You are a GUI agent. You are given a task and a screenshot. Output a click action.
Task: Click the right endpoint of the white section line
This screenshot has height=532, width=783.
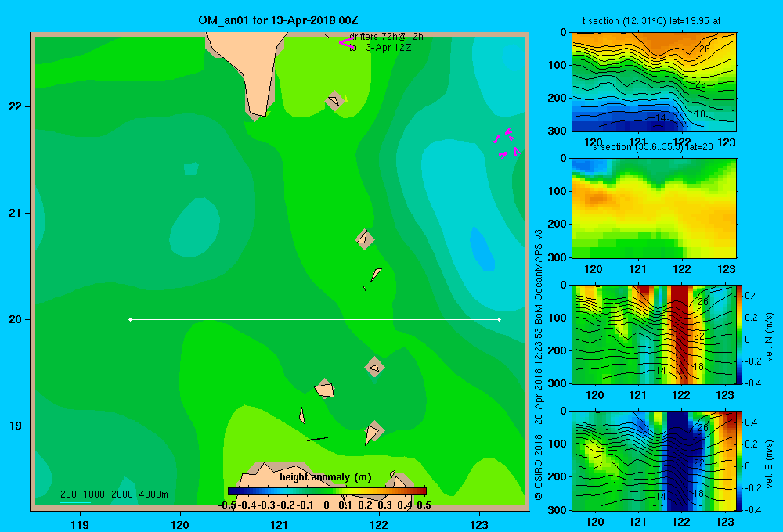tap(500, 319)
